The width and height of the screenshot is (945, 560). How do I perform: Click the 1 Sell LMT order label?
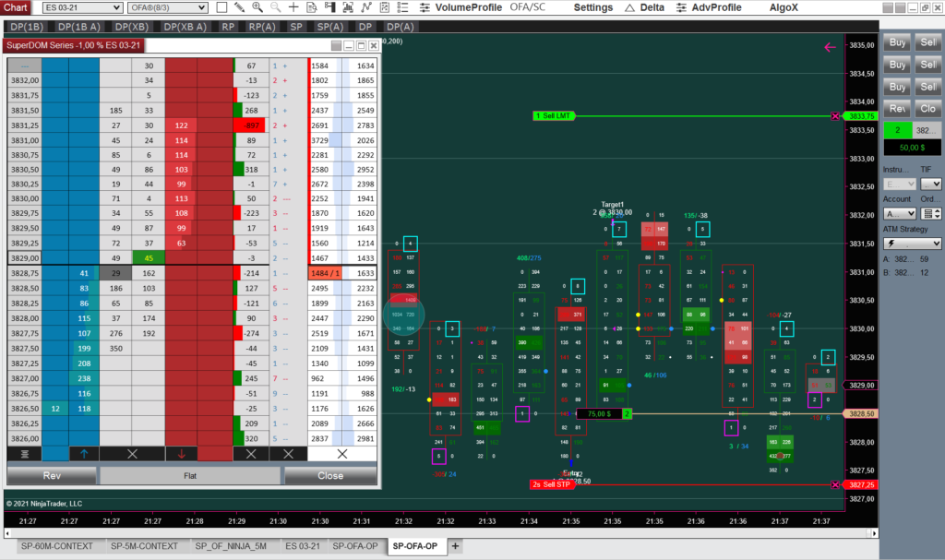[x=554, y=115]
